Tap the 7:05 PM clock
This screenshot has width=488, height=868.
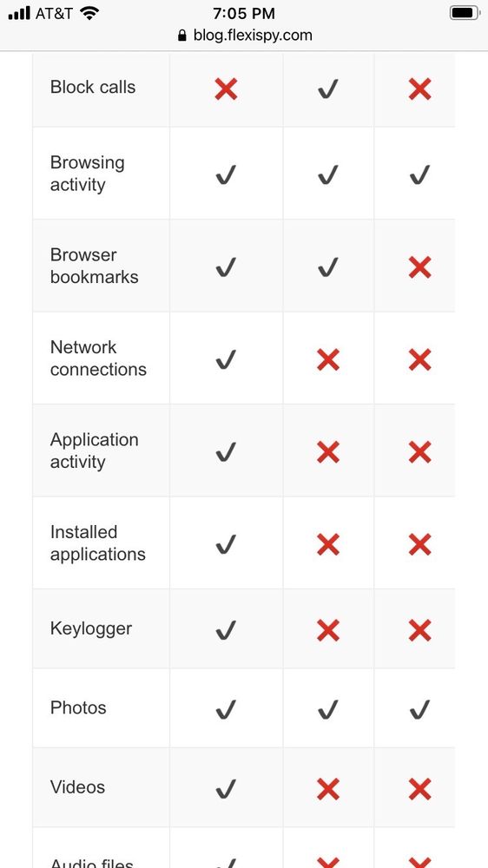pyautogui.click(x=244, y=13)
